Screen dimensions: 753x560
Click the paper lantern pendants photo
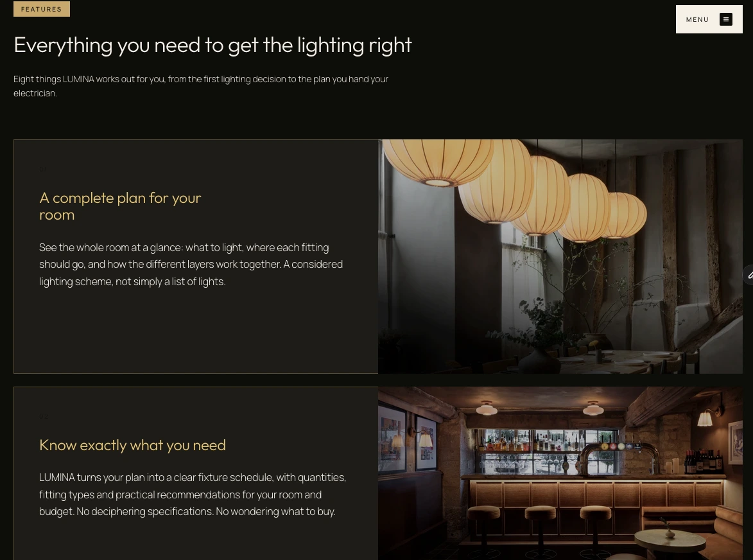(560, 256)
